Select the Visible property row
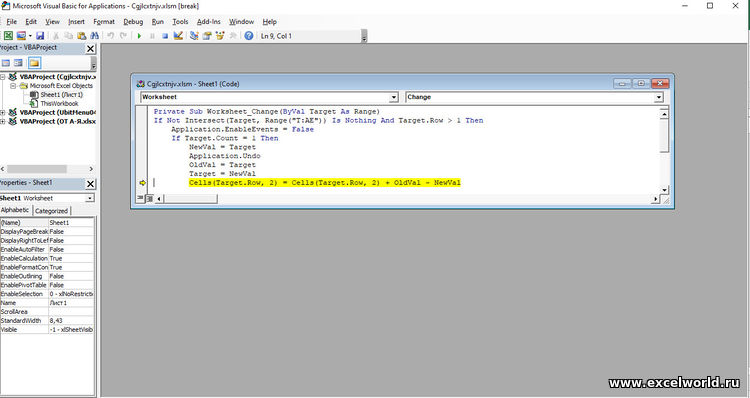The image size is (750, 398). click(x=47, y=330)
